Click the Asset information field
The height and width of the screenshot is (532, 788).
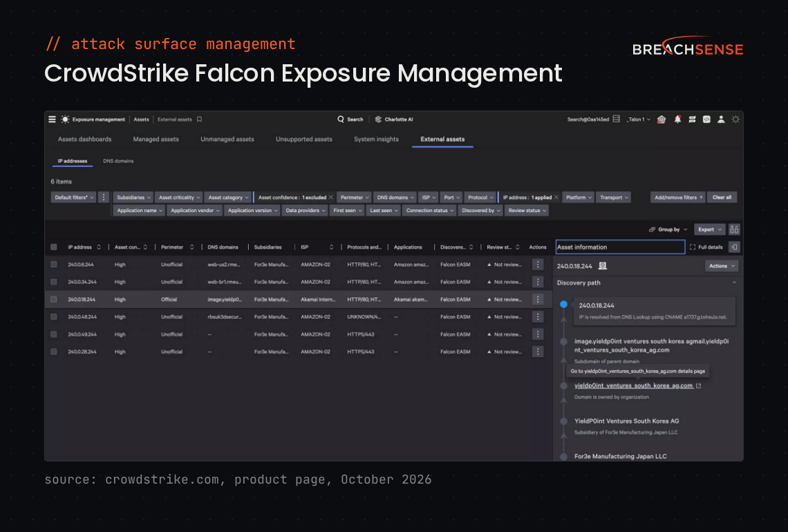pos(620,247)
